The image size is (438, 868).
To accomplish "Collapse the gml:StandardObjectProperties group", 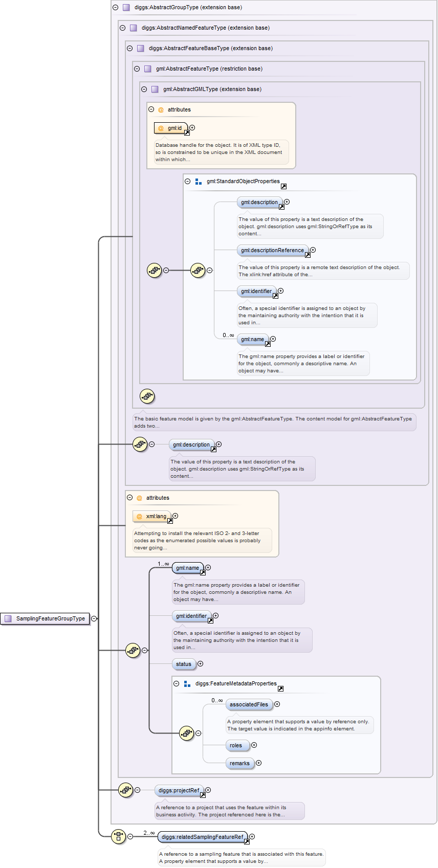I will coord(188,181).
